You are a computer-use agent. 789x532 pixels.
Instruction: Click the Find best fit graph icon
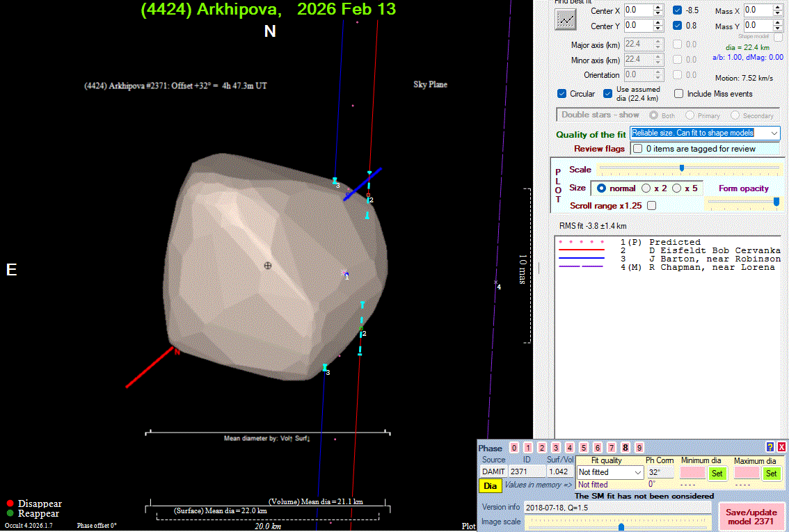566,19
